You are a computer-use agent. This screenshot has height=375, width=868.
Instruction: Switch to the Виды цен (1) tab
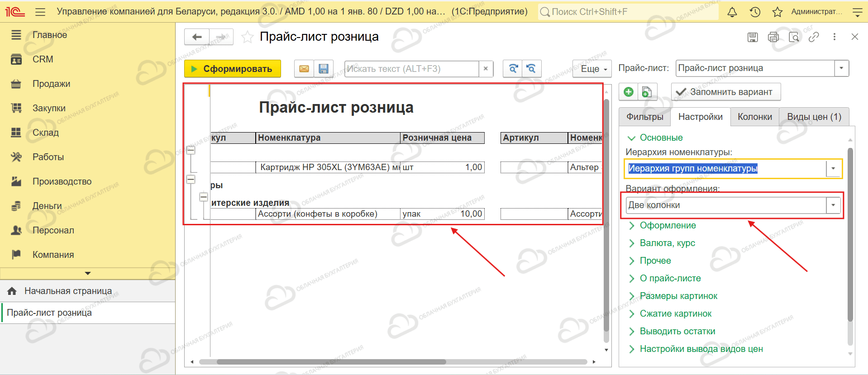[x=814, y=117]
